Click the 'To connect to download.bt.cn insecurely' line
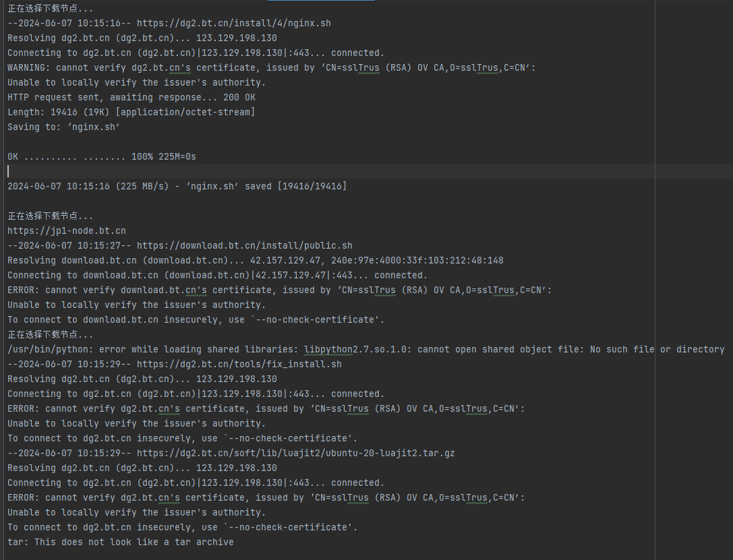The image size is (733, 560). 196,320
